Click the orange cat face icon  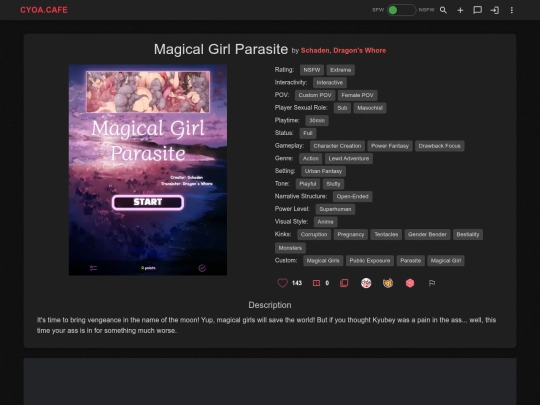tap(388, 283)
